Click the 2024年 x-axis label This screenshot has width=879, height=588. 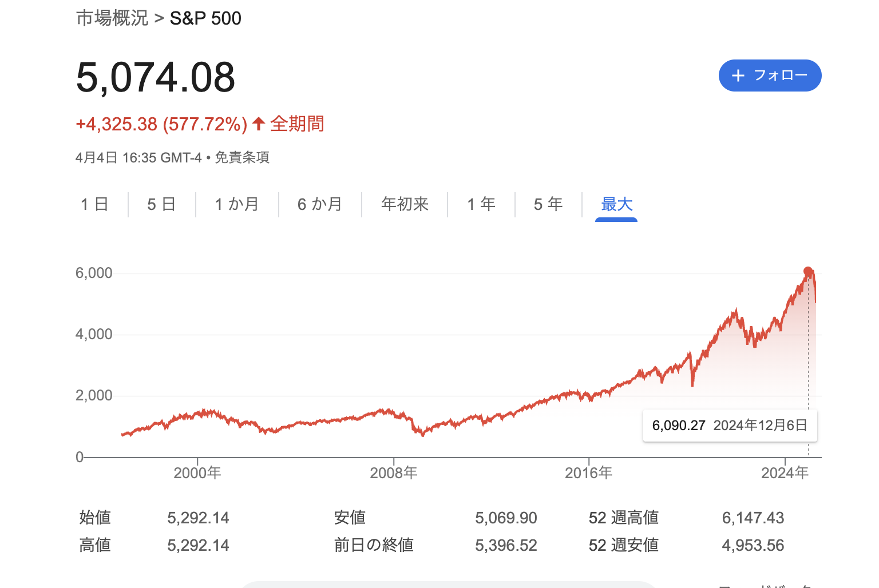(x=785, y=473)
